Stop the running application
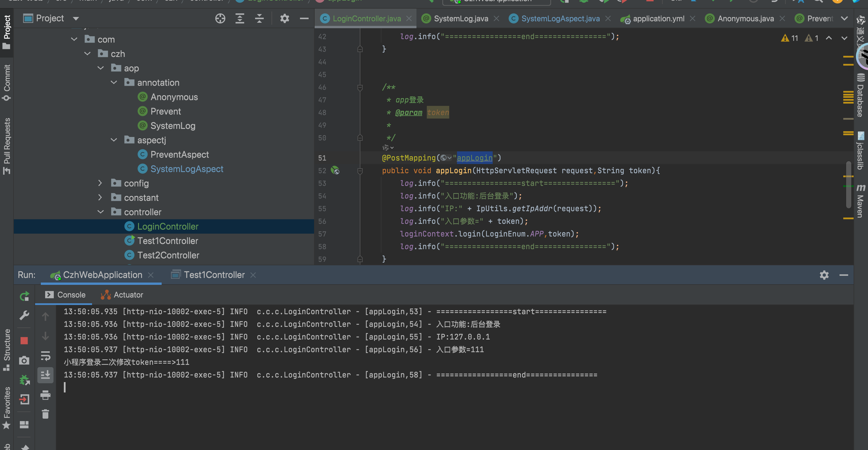 tap(24, 340)
